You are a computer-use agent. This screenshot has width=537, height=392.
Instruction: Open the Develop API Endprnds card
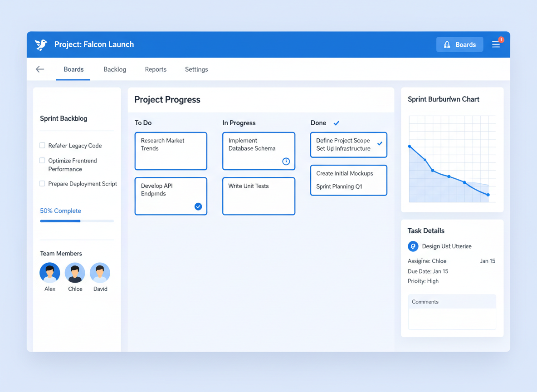[171, 196]
